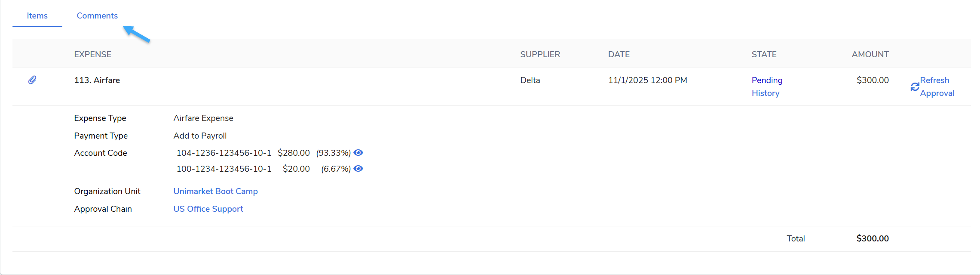The width and height of the screenshot is (980, 275).
Task: Select the 113. Airfare expense title
Action: pos(97,80)
